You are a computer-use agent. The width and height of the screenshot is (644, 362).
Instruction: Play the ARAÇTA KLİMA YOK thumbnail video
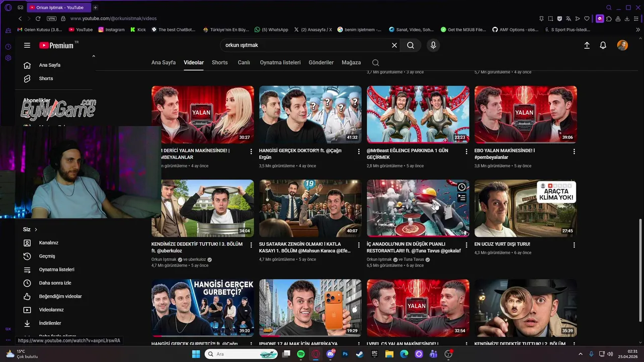tap(525, 208)
